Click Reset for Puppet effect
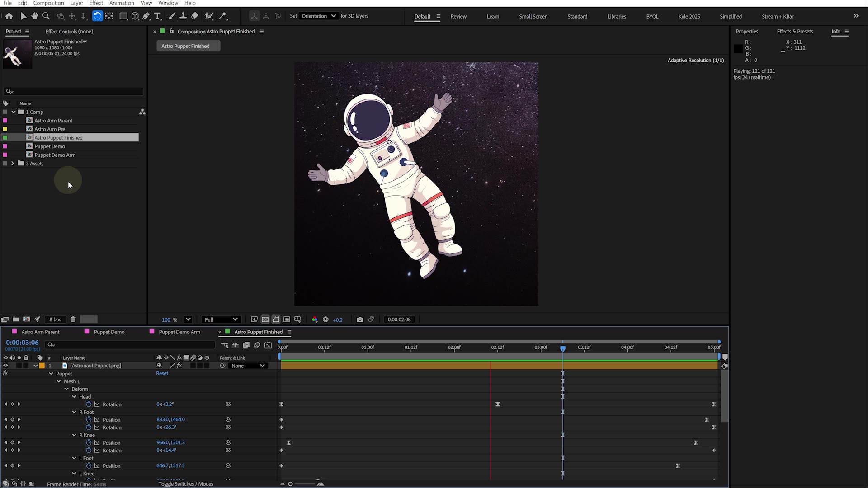The image size is (868, 488). click(x=162, y=374)
